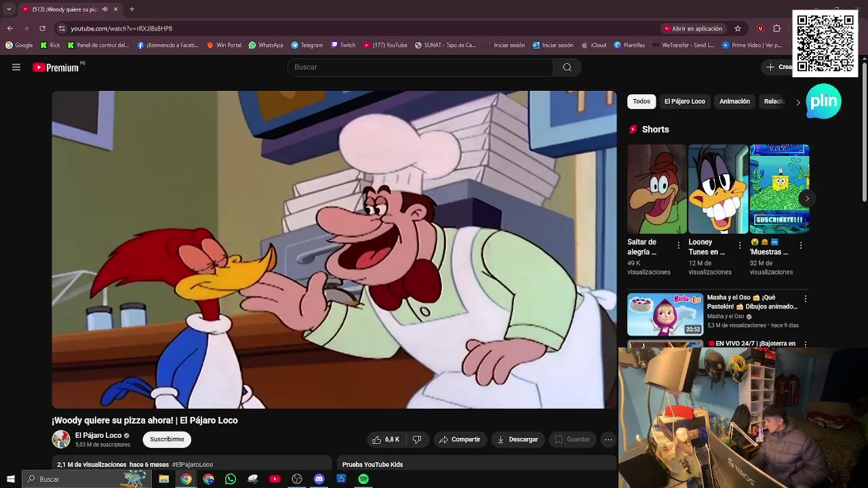
Task: Open the SpongeBob 'Muestras' Short thumbnail
Action: pos(779,189)
